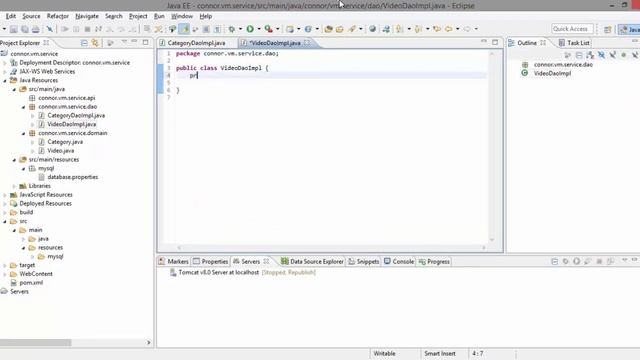The image size is (640, 360).
Task: Click Link with Editor in Project Explorer
Action: (95, 43)
